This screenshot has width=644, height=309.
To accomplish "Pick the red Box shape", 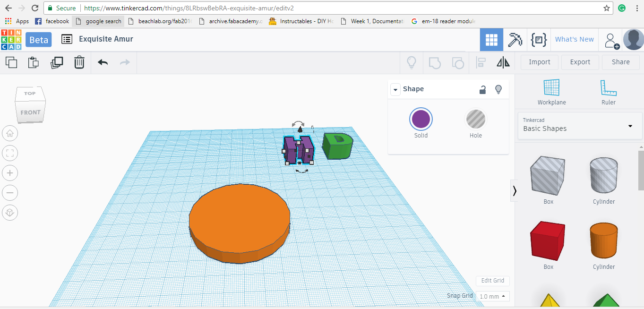I will pyautogui.click(x=548, y=241).
